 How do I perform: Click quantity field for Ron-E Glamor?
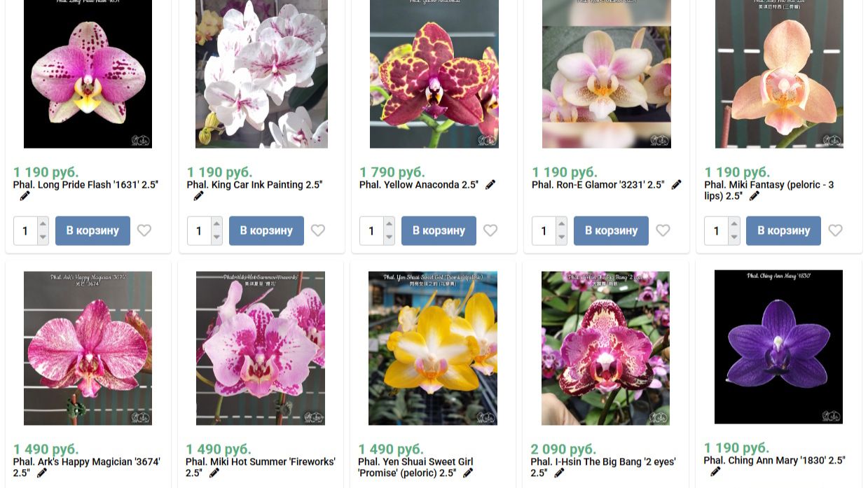pos(544,230)
